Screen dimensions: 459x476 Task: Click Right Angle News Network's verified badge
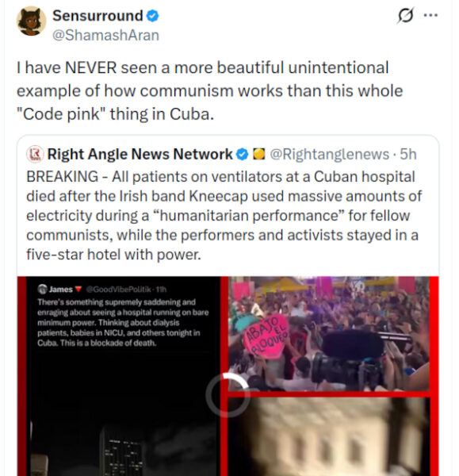click(x=242, y=154)
